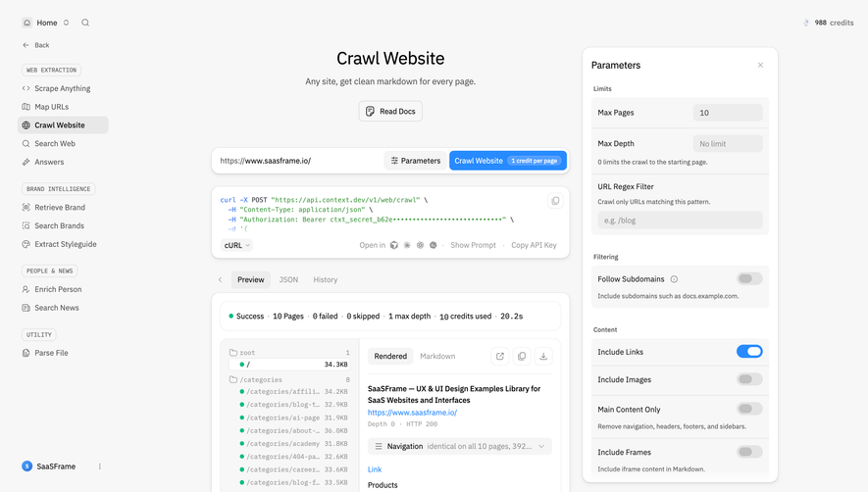Click Show Prompt link

[474, 245]
